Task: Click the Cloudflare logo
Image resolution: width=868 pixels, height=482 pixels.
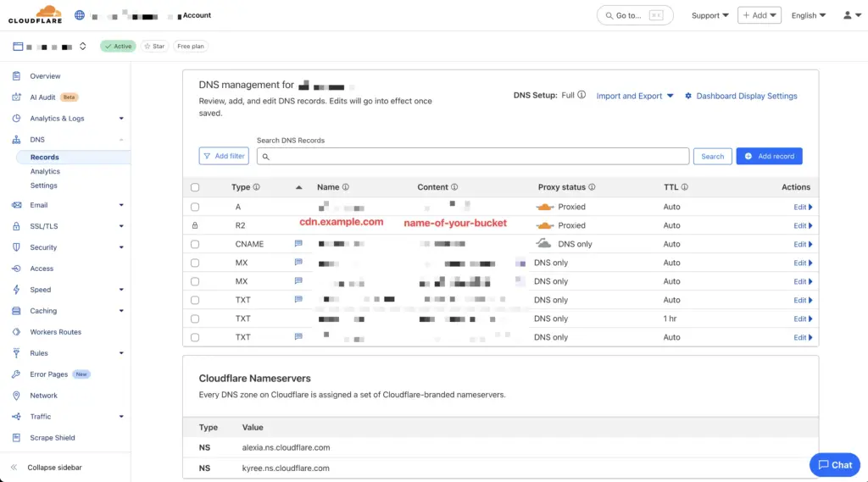Action: (35, 14)
